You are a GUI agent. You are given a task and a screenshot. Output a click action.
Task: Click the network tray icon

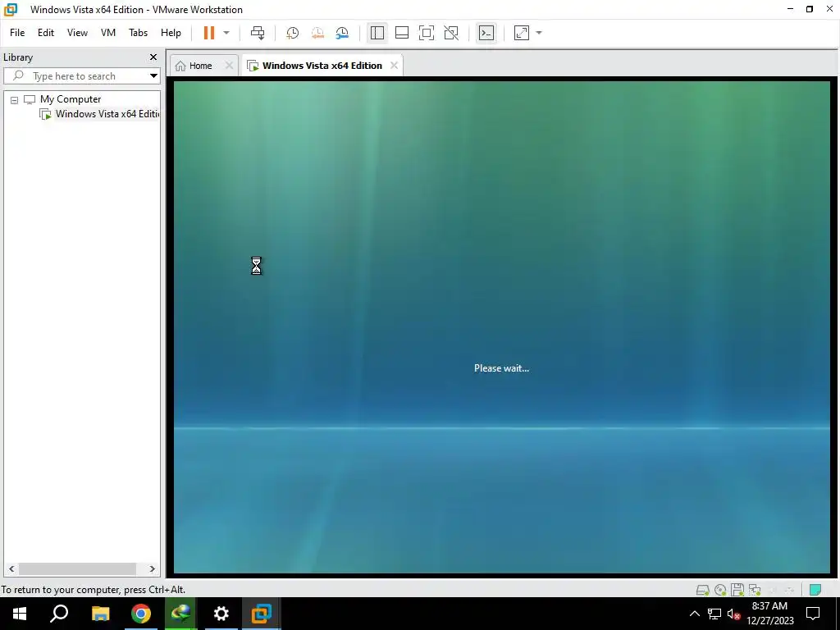point(714,614)
